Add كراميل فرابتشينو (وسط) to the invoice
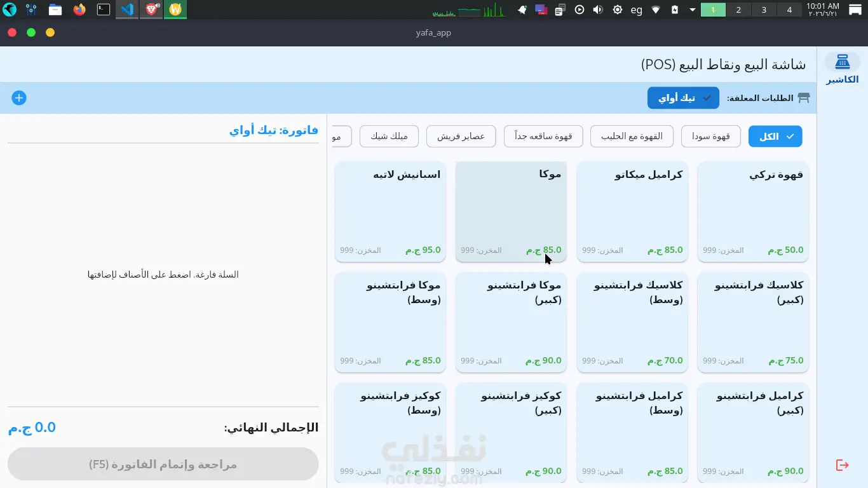 [x=632, y=433]
